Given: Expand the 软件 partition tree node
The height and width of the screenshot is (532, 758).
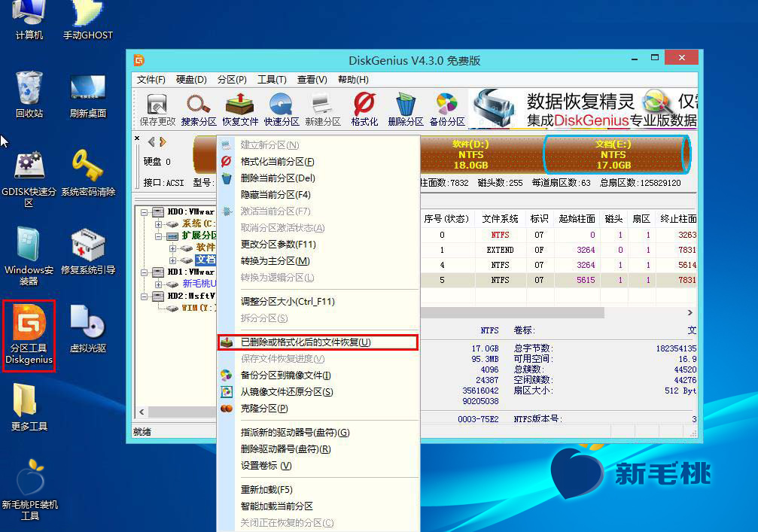Looking at the screenshot, I should pyautogui.click(x=172, y=248).
